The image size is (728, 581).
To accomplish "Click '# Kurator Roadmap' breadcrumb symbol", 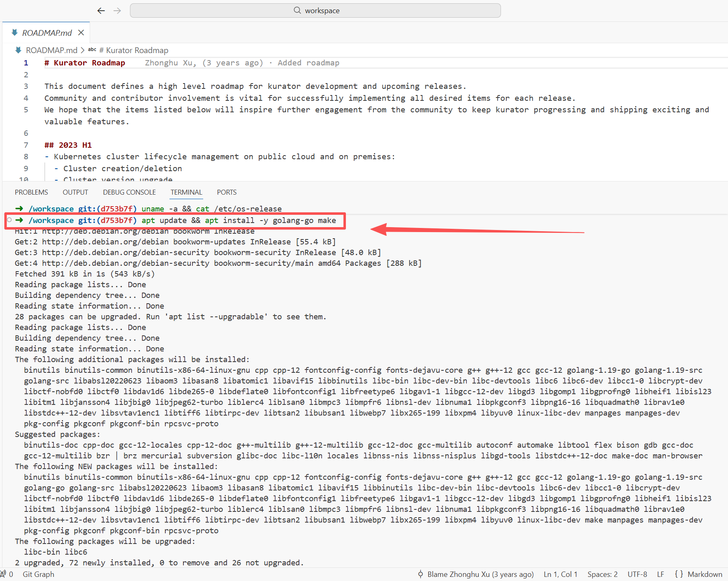I will [134, 50].
